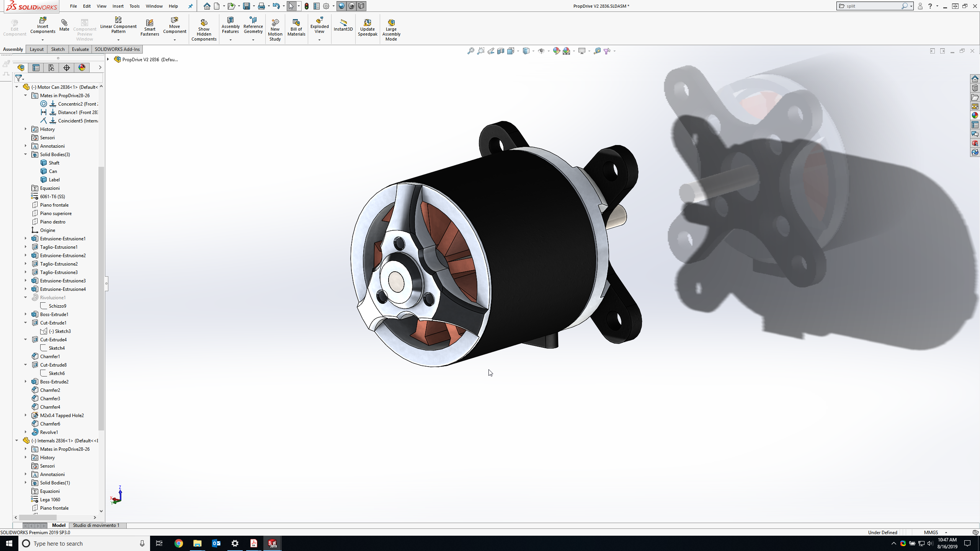This screenshot has width=980, height=551.
Task: Click the Print icon
Action: 261,6
